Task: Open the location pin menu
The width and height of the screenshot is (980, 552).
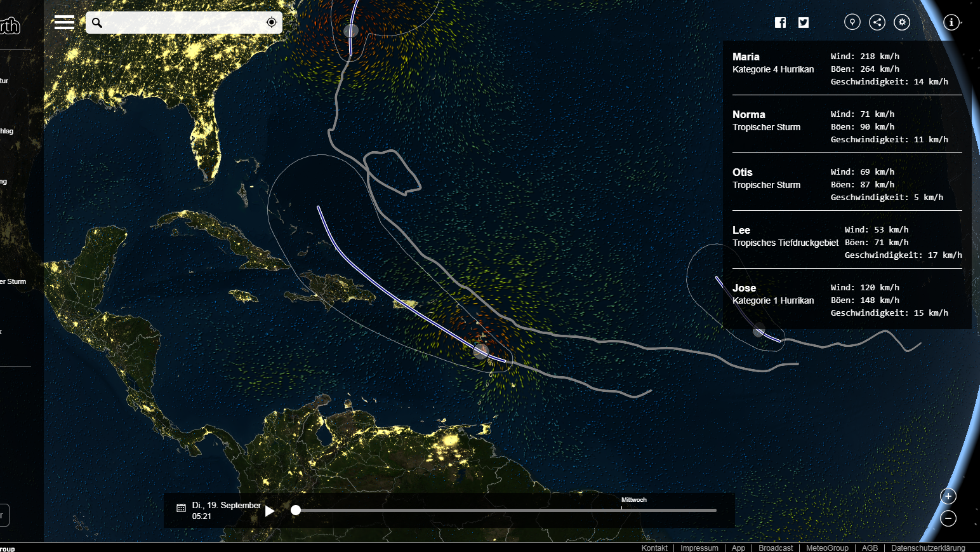Action: coord(852,22)
